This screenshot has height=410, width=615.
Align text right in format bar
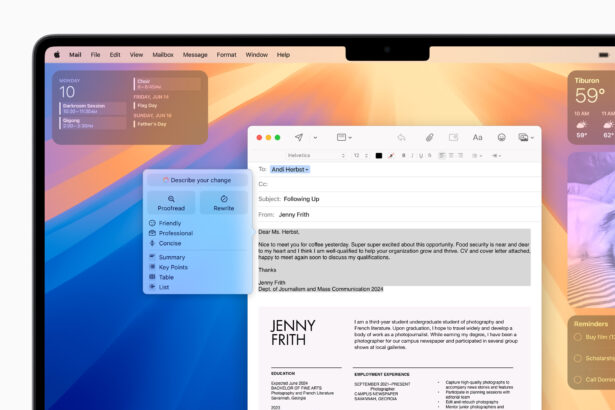coord(460,156)
